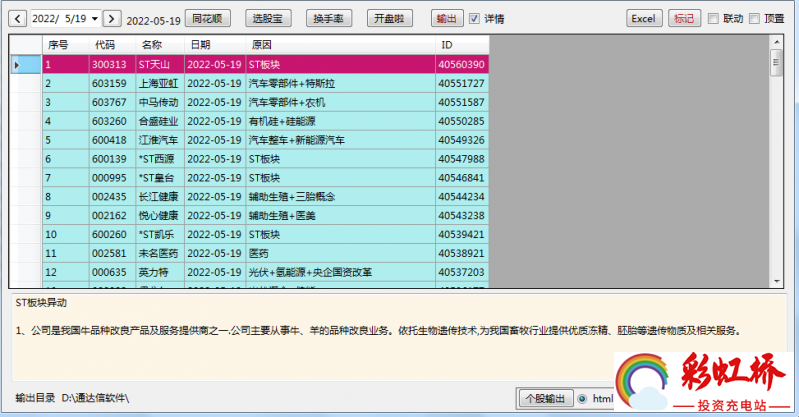Select 江淮汽车 name cell
Viewport: 799px width, 417px height.
tap(160, 140)
